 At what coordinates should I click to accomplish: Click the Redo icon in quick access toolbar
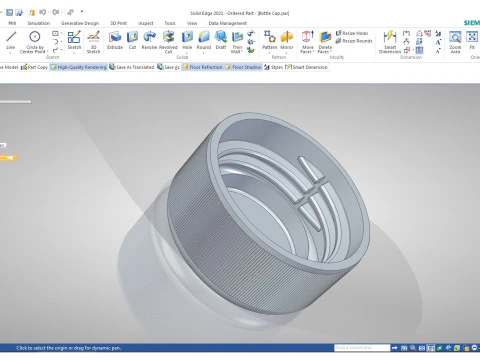pyautogui.click(x=55, y=12)
